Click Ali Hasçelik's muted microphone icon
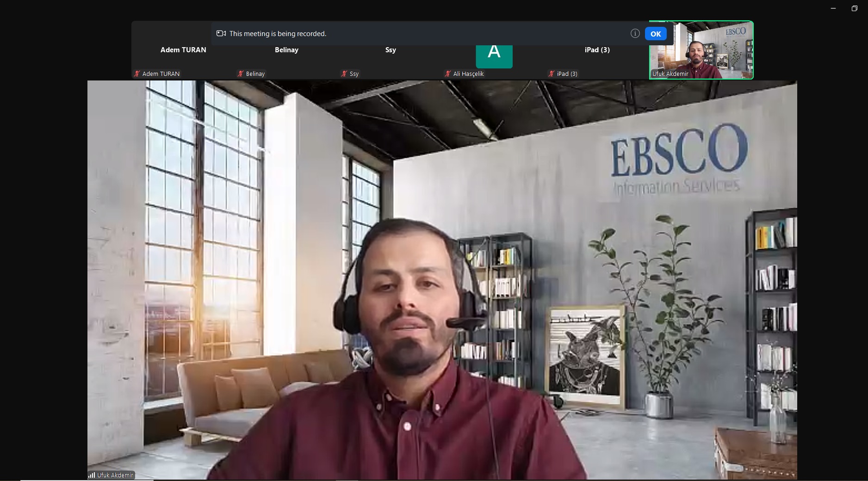This screenshot has height=481, width=868. click(x=448, y=74)
